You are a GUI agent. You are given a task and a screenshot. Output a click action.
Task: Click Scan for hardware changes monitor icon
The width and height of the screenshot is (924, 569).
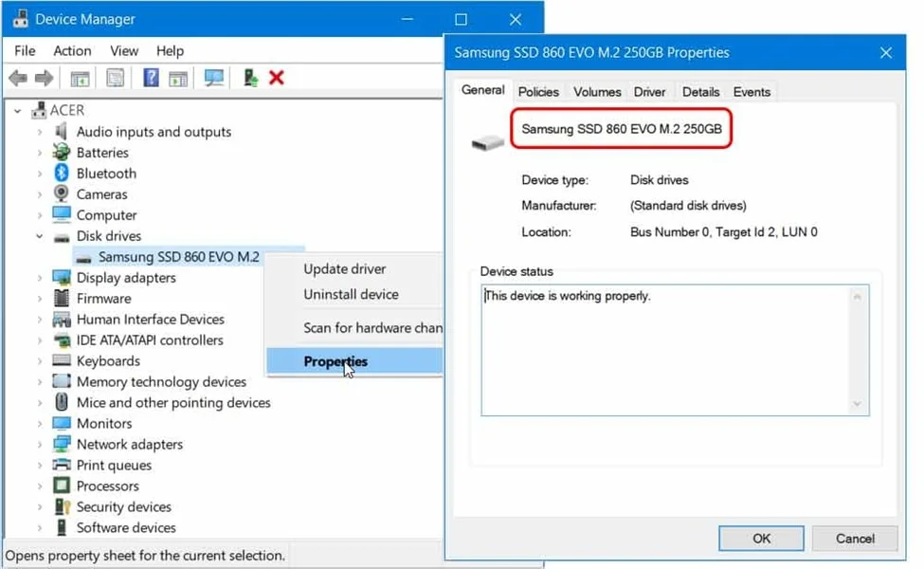pyautogui.click(x=213, y=78)
